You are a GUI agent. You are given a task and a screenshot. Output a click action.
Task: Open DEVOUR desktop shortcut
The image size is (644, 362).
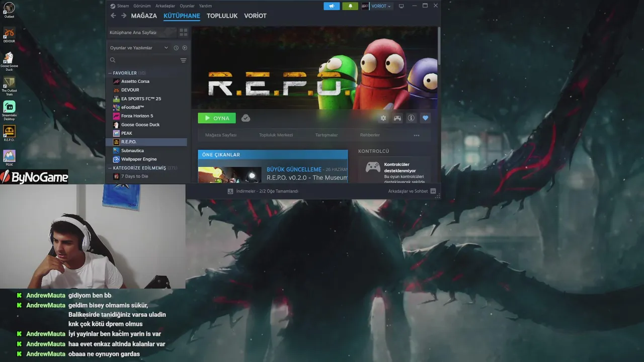pos(9,35)
